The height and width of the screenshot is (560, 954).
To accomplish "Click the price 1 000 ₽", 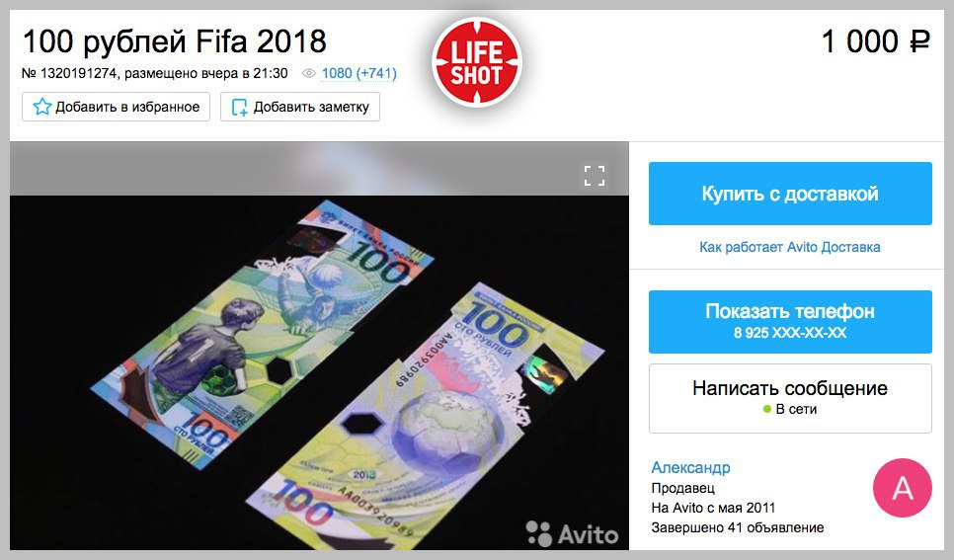I will click(x=876, y=41).
